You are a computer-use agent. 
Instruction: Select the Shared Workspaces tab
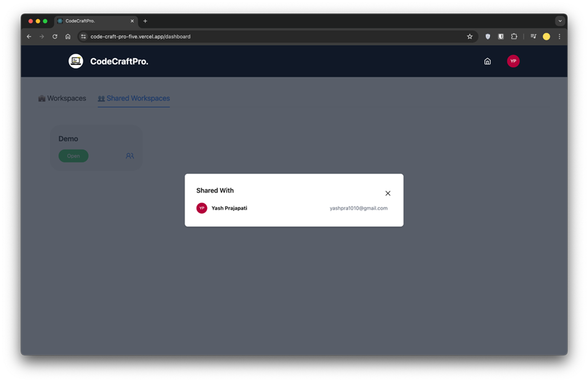[134, 98]
